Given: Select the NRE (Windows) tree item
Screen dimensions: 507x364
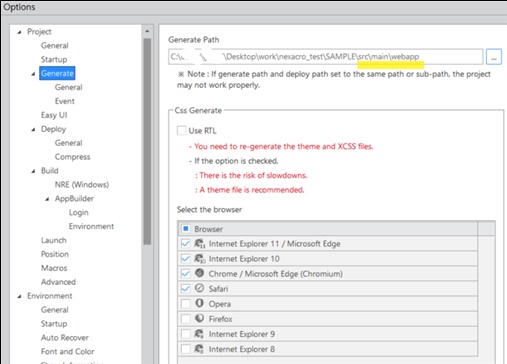Looking at the screenshot, I should [82, 184].
